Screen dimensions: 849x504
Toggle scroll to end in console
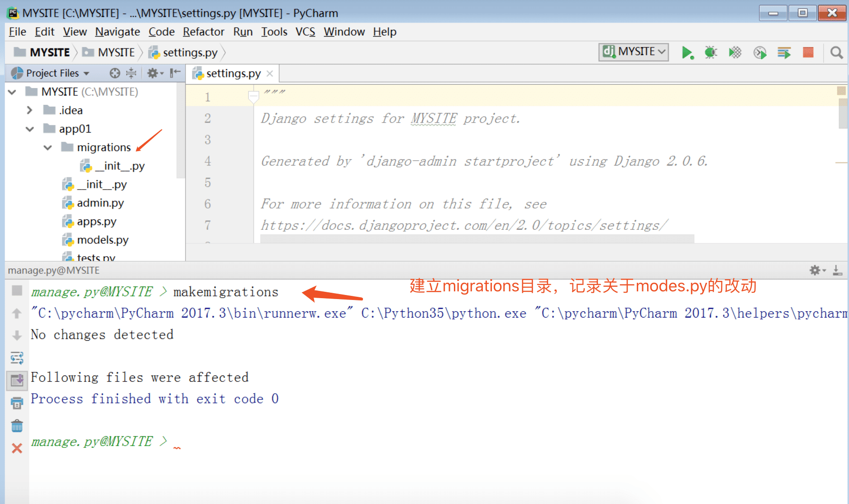17,380
